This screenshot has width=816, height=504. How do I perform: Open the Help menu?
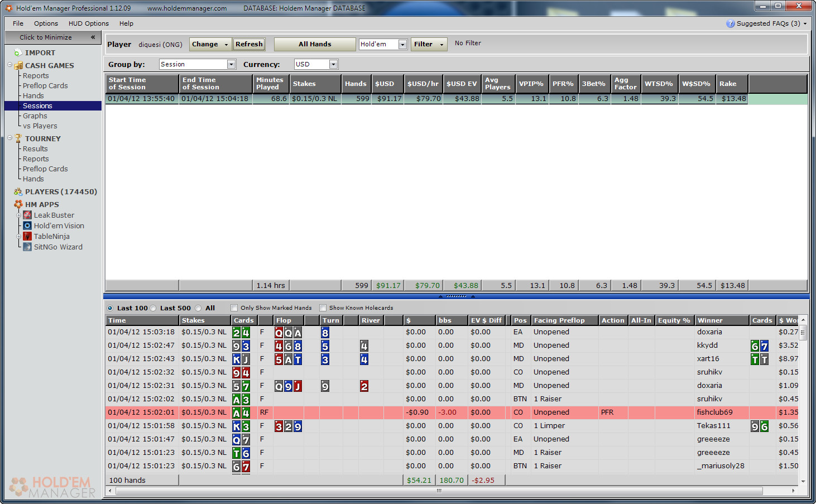click(x=127, y=23)
